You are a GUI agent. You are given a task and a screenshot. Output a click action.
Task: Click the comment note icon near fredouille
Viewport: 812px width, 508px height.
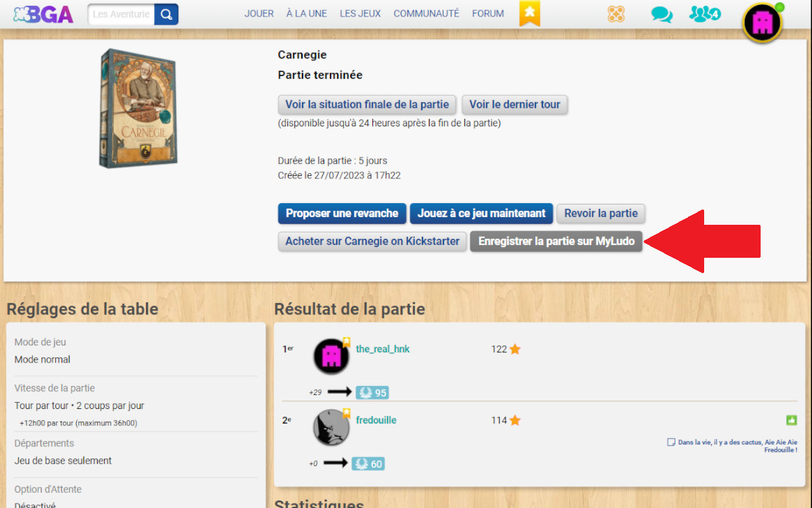pos(671,442)
